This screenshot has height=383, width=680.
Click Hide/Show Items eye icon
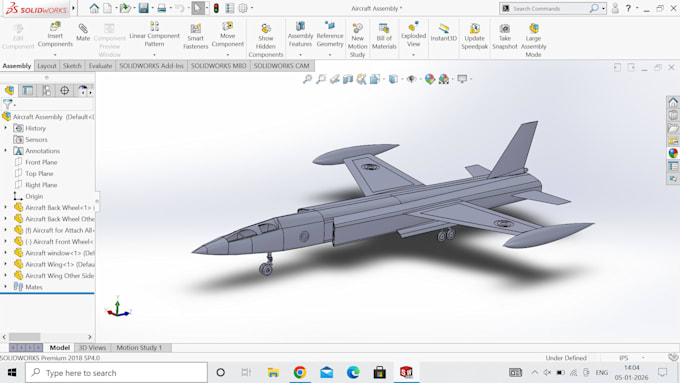click(x=411, y=79)
